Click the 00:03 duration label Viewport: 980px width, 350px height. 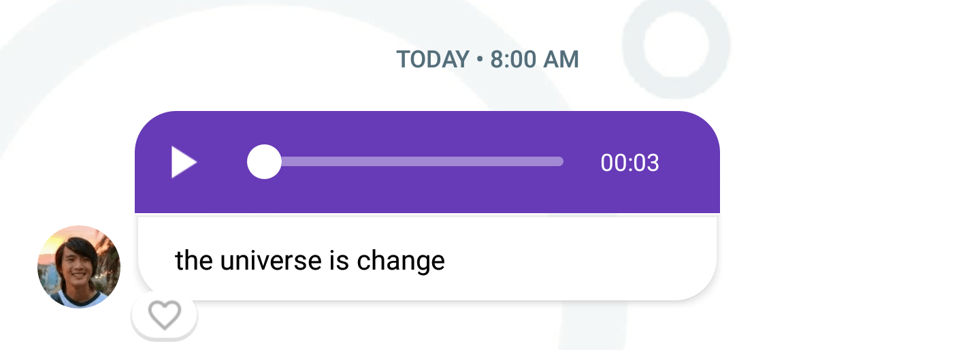[630, 163]
